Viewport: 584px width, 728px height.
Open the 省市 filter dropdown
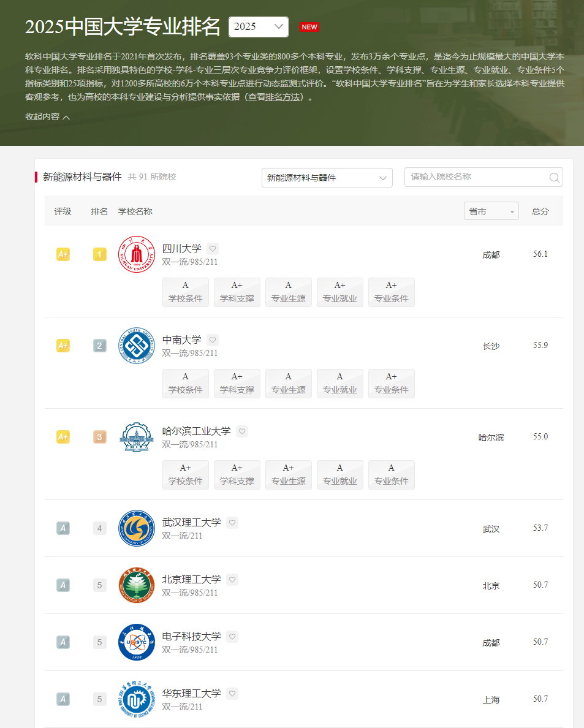(x=491, y=211)
